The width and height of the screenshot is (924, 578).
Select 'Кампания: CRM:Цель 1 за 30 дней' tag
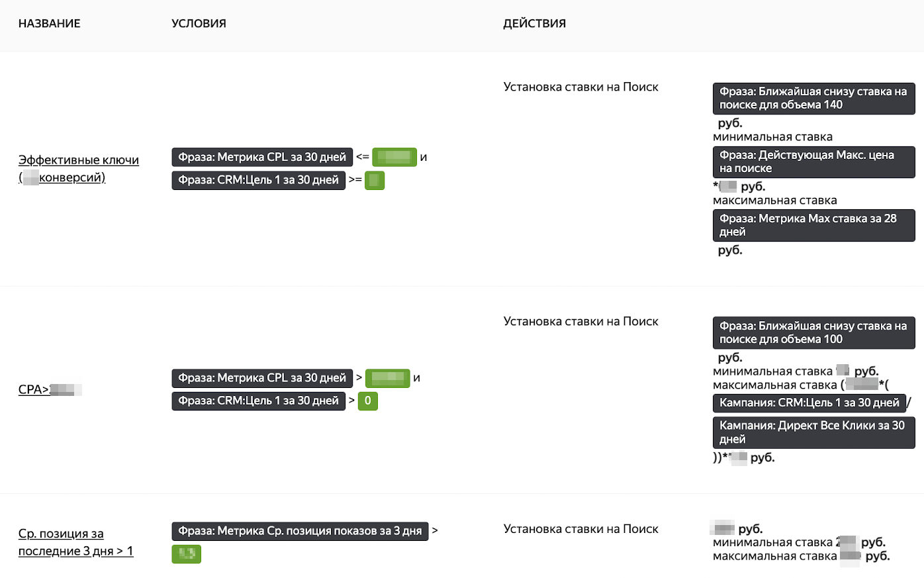click(809, 403)
